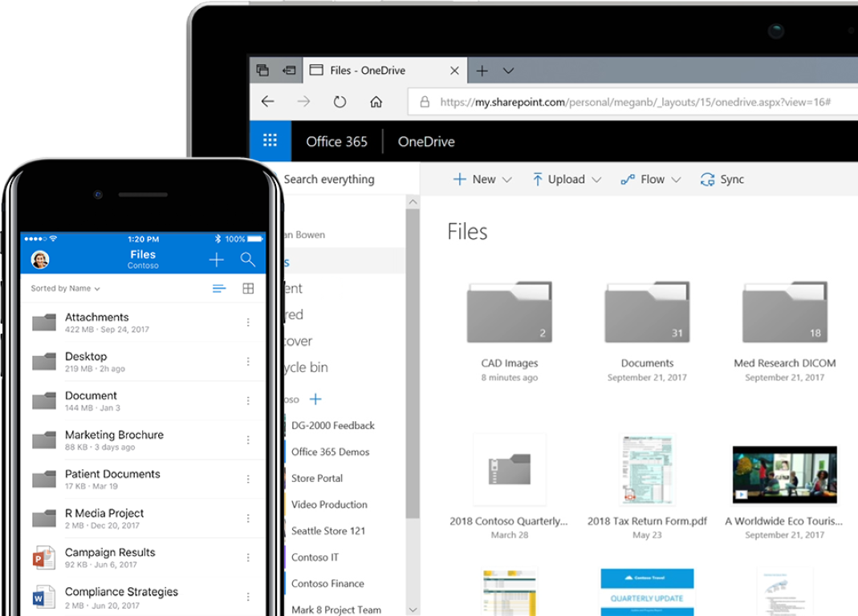858x616 pixels.
Task: Click the set tabs aside icon
Action: pos(289,70)
